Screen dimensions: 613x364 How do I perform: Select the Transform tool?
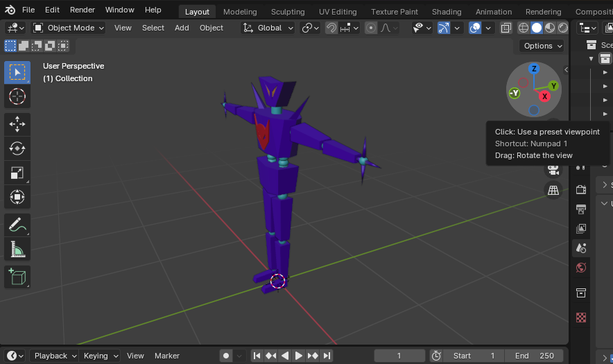pos(17,197)
